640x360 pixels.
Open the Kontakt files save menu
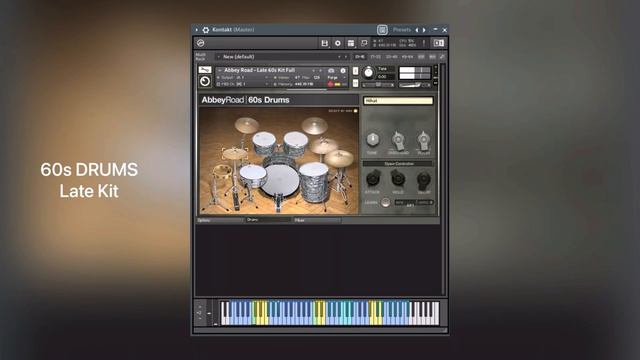[324, 43]
